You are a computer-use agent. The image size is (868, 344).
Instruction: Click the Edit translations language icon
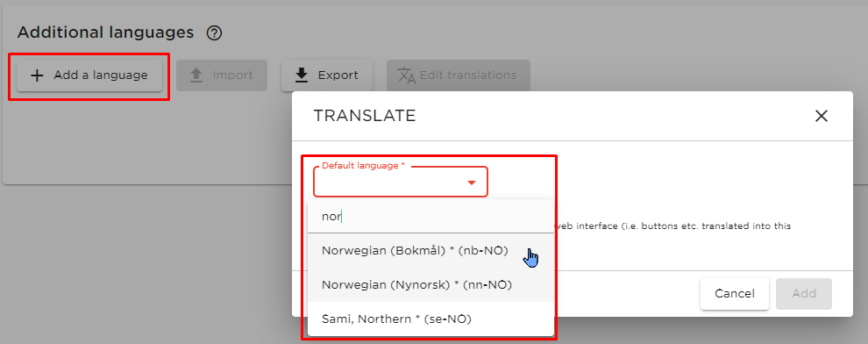(407, 75)
